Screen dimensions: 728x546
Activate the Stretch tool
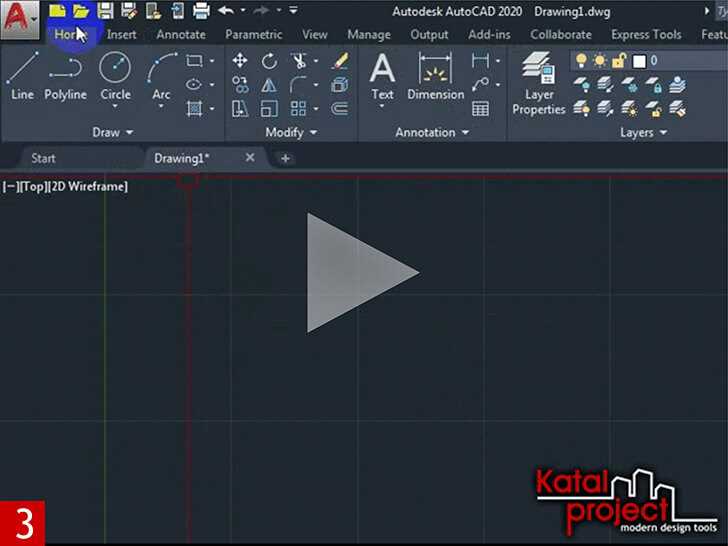coord(240,109)
